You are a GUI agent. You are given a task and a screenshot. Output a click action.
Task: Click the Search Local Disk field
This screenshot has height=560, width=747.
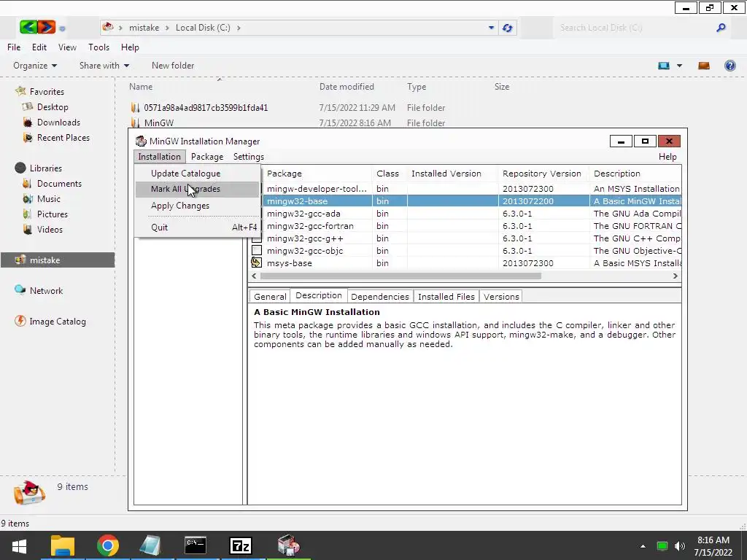click(634, 28)
